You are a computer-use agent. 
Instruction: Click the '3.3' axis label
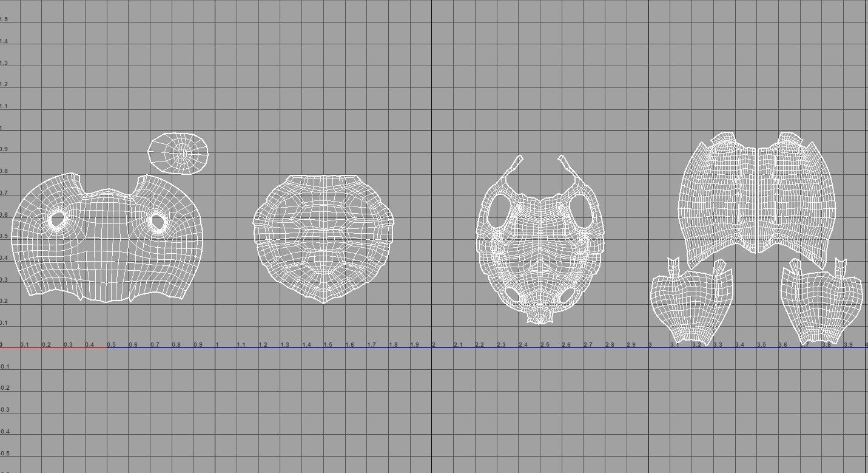[x=718, y=345]
